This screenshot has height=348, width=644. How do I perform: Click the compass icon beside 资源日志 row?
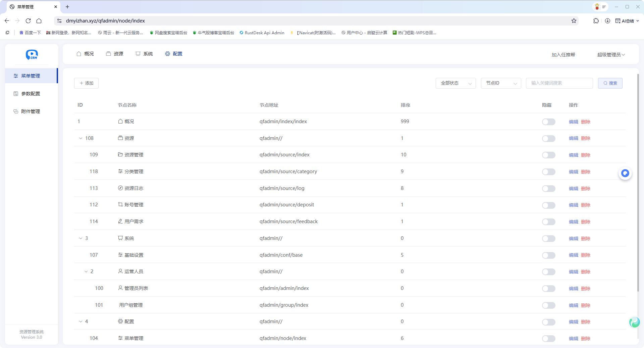click(120, 188)
